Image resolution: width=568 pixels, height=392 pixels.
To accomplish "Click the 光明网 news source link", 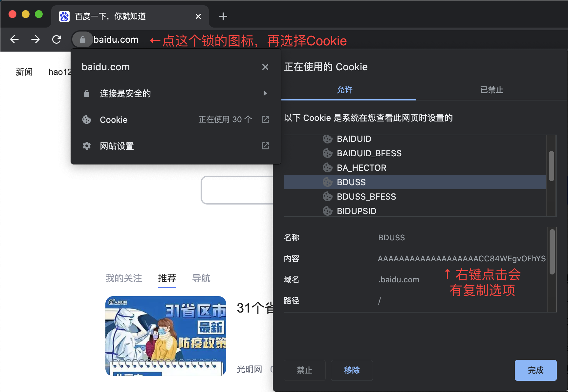I will [x=250, y=370].
